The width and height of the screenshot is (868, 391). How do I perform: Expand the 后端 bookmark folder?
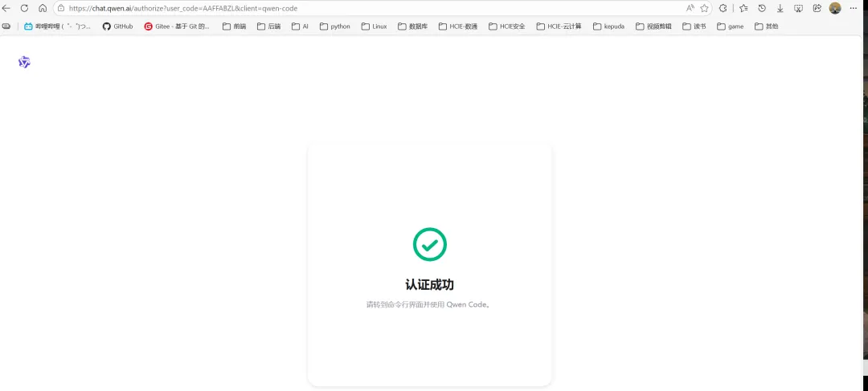(269, 26)
